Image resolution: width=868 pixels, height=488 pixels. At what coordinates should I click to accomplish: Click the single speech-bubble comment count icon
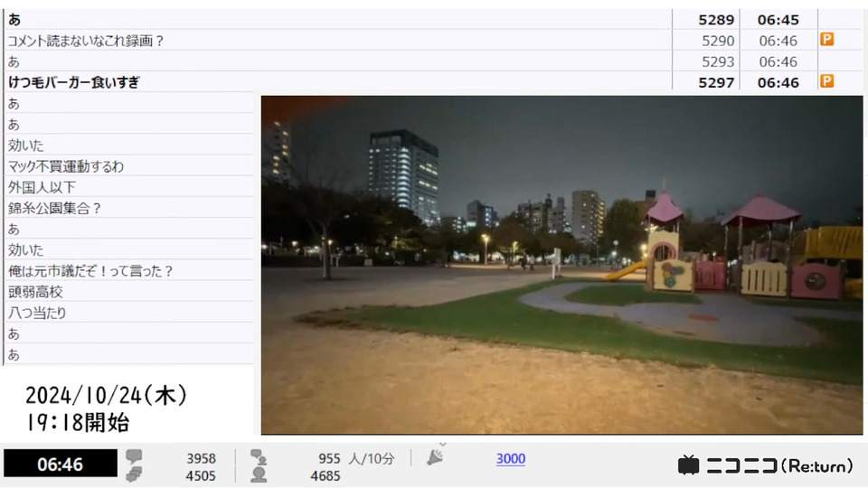click(134, 456)
